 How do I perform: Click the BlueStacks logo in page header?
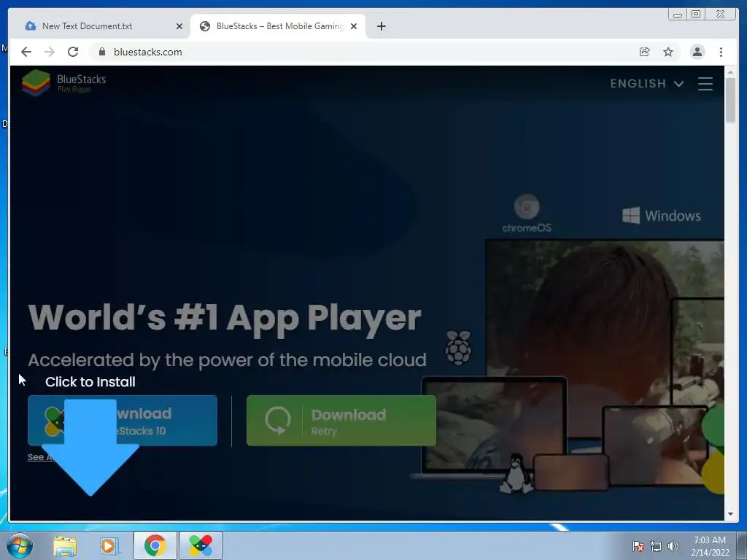64,82
